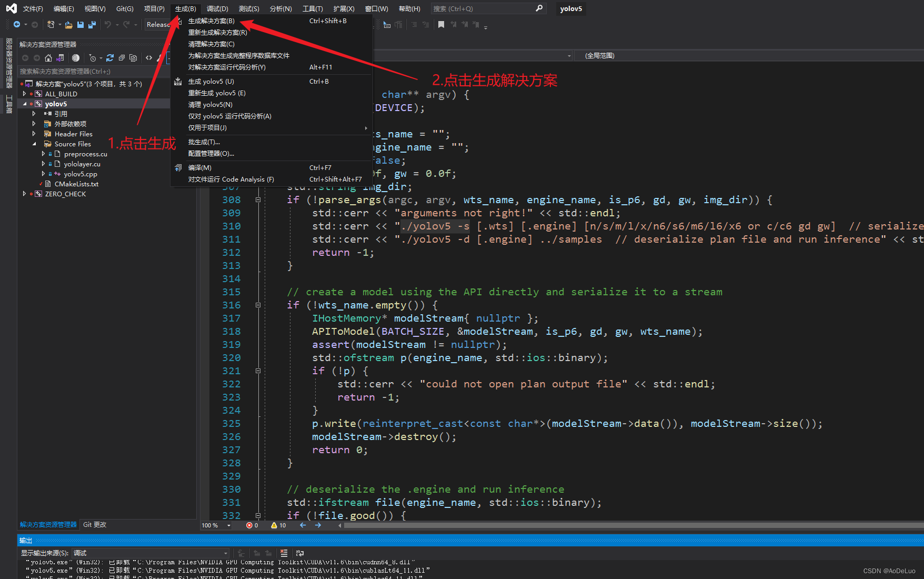
Task: Click the home icon in Solution Explorer toolbar
Action: pyautogui.click(x=48, y=58)
